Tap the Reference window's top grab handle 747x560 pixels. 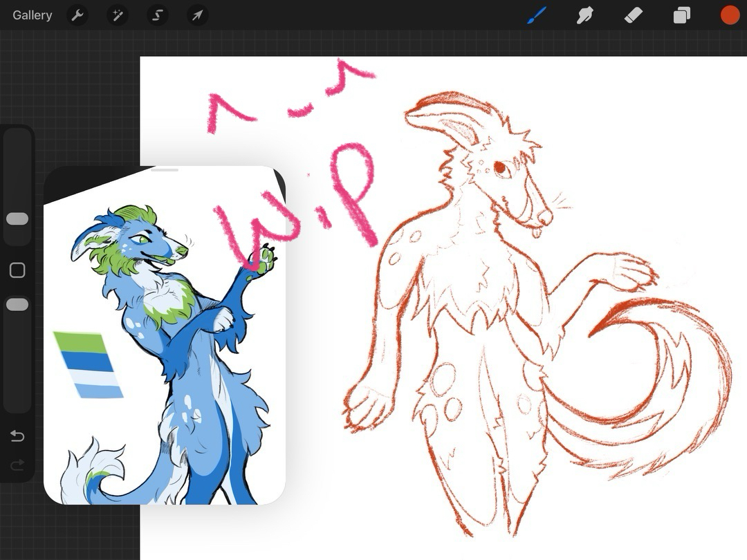click(x=165, y=170)
